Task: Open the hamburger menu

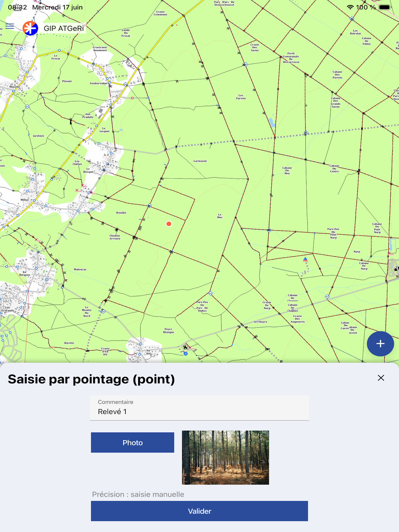Action: [x=10, y=26]
